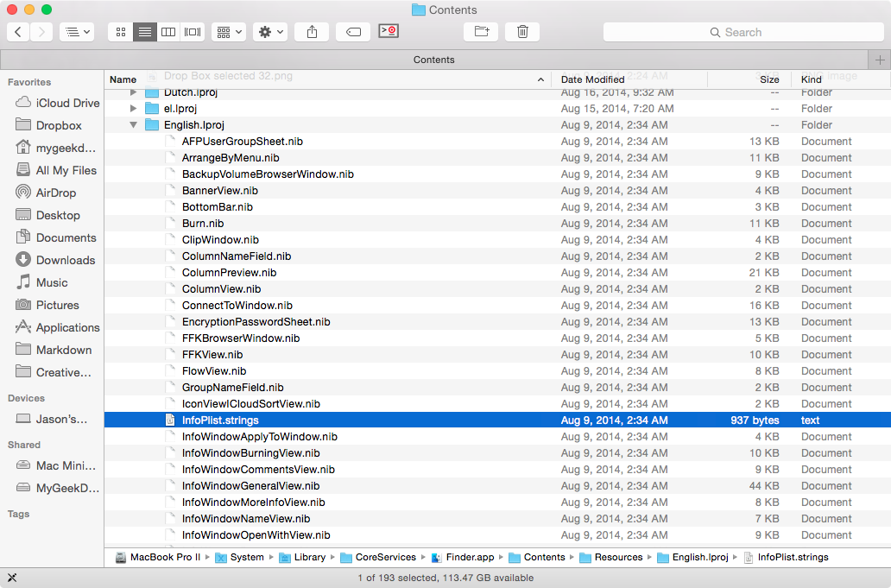Select Mac Mini shared computer

point(56,465)
